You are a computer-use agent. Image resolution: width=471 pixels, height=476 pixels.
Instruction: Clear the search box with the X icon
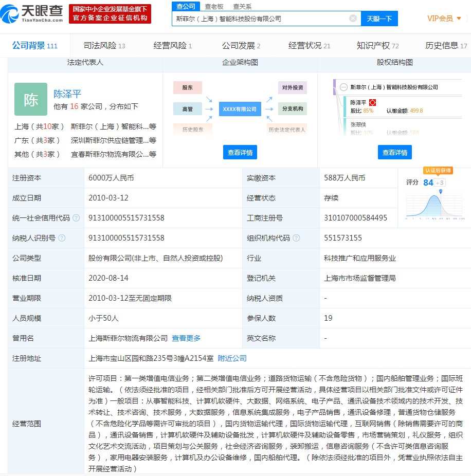[x=353, y=18]
